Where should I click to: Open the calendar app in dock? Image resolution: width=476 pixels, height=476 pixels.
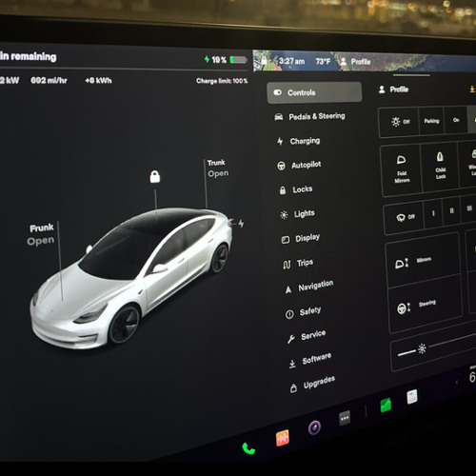coord(412,397)
